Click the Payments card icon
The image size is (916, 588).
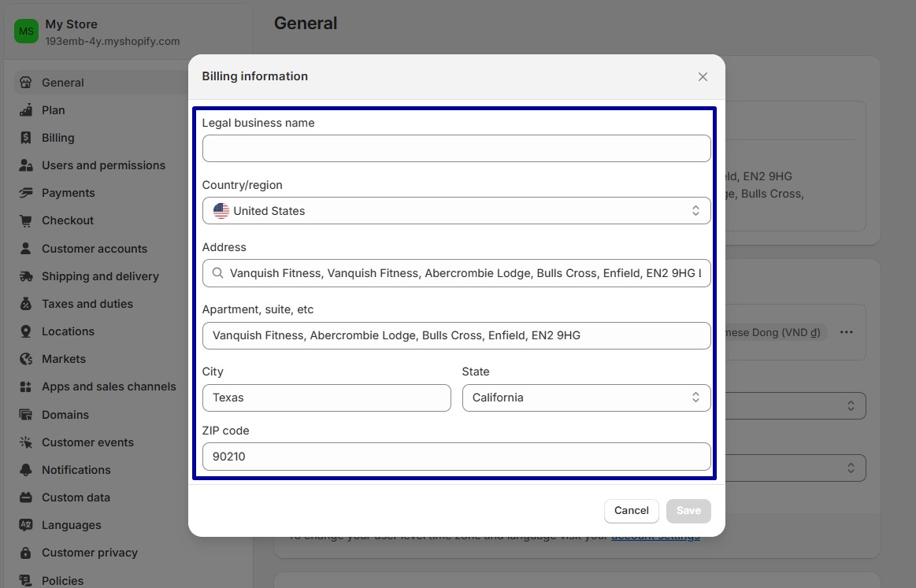26,193
